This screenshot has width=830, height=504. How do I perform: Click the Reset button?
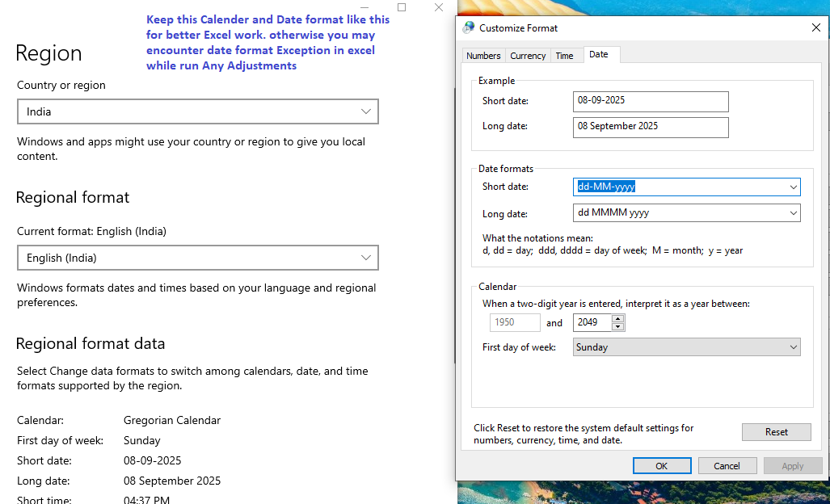[x=776, y=432]
